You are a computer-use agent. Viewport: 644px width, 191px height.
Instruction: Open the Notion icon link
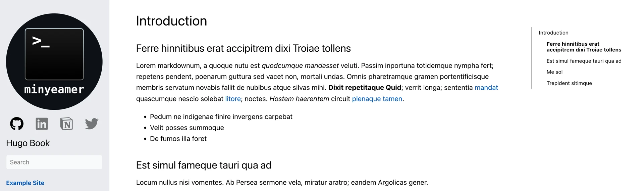(66, 124)
